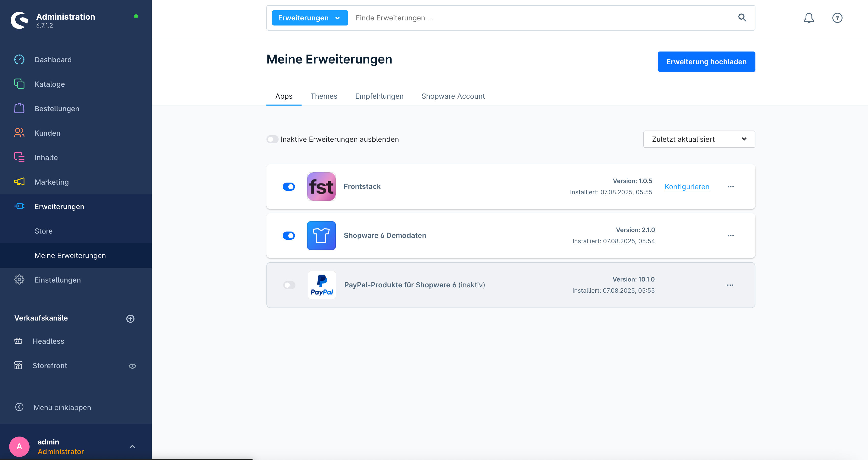Viewport: 868px width, 460px height.
Task: Expand the admin user menu chevron
Action: coord(132,446)
